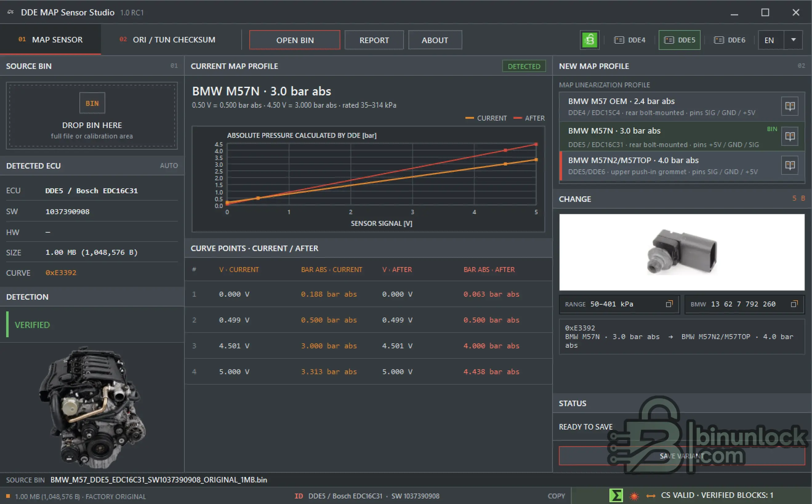
Task: Click the BIN file icon in drop zone
Action: (x=92, y=103)
